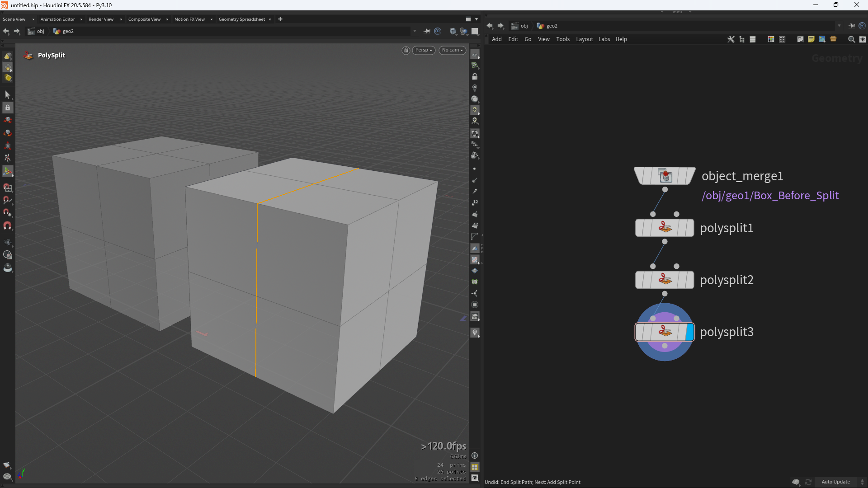Screen dimensions: 868x488
Task: Add a background image icon
Action: 822,39
